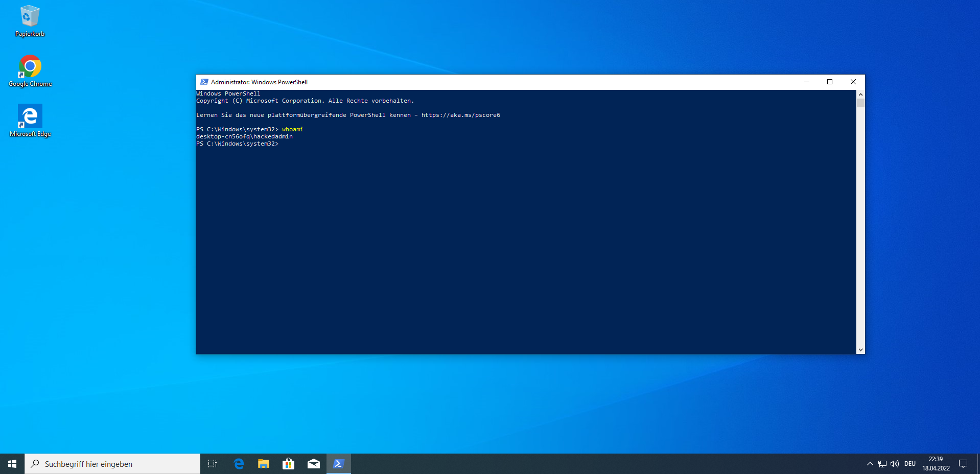Open the Papierkorb recycle bin icon
This screenshot has width=980, height=474.
[x=30, y=20]
